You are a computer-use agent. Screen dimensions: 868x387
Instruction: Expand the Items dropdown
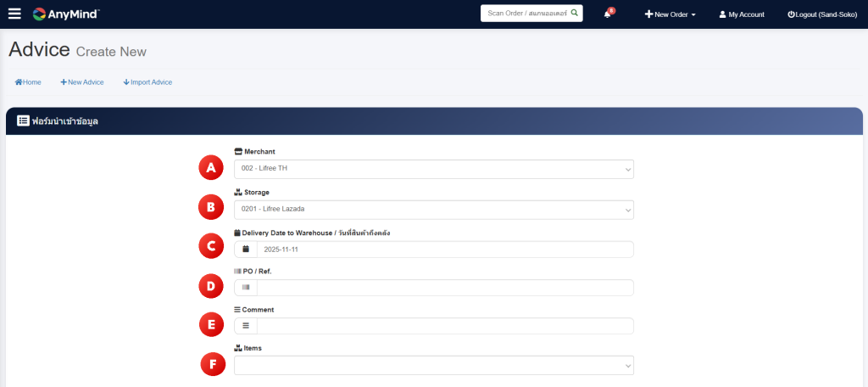click(x=433, y=366)
